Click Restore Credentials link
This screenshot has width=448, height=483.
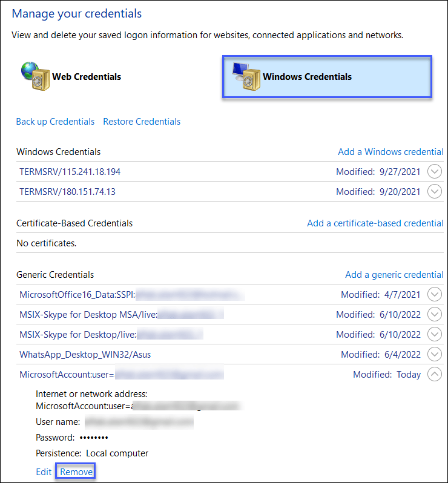coord(142,122)
